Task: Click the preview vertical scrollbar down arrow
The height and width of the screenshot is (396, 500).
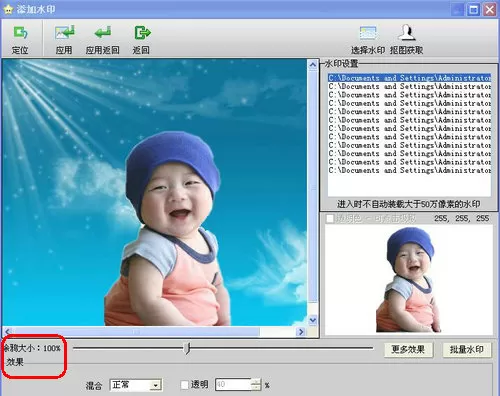Action: (313, 320)
